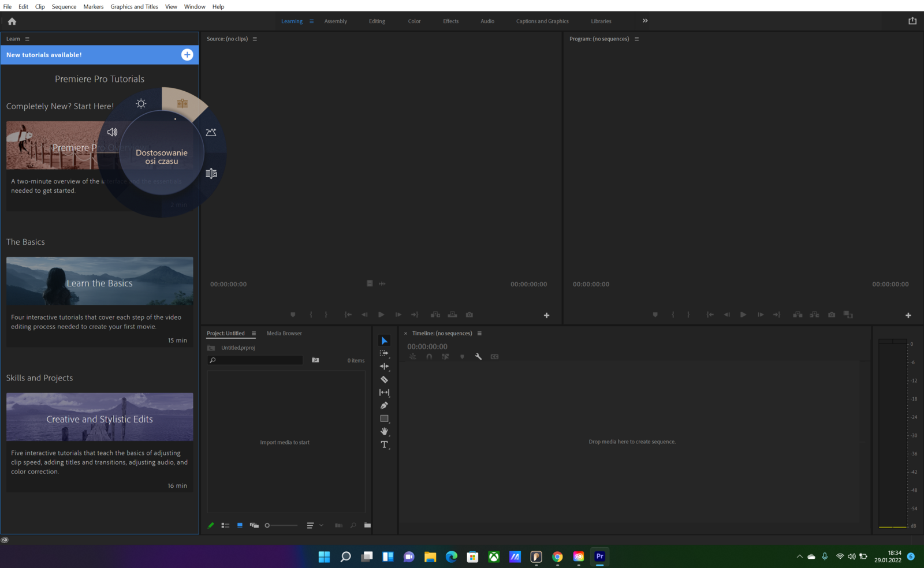Image resolution: width=924 pixels, height=568 pixels.
Task: Click the add new tutorials plus button
Action: coord(187,55)
